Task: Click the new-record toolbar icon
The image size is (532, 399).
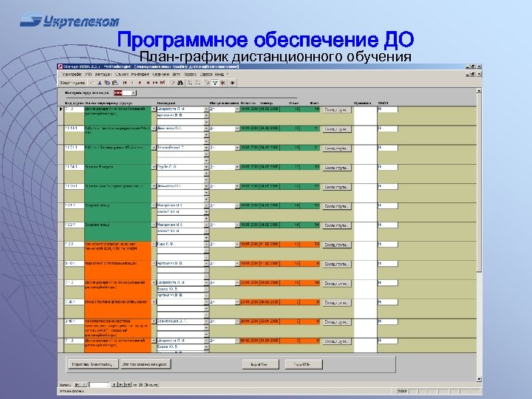Action: 155,83
